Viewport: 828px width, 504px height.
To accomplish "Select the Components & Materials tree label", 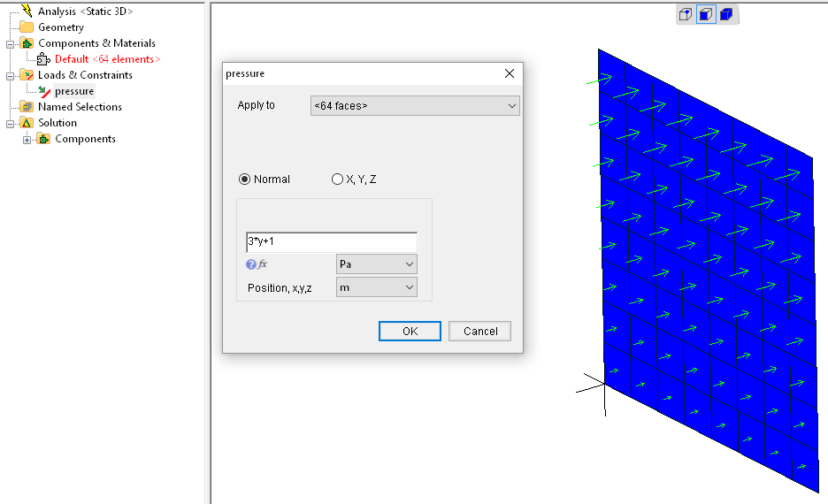I will 96,43.
